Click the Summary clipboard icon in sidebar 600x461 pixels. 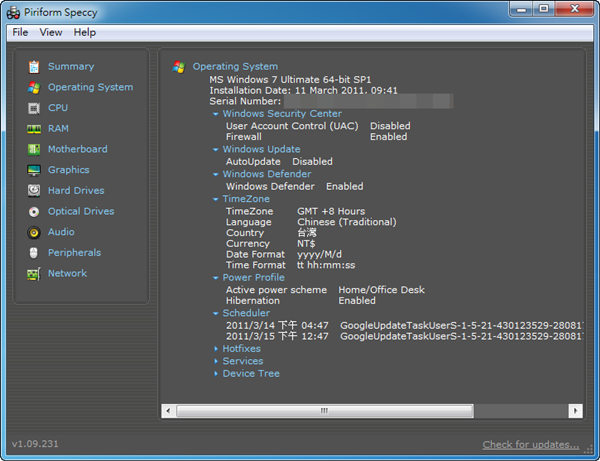34,67
